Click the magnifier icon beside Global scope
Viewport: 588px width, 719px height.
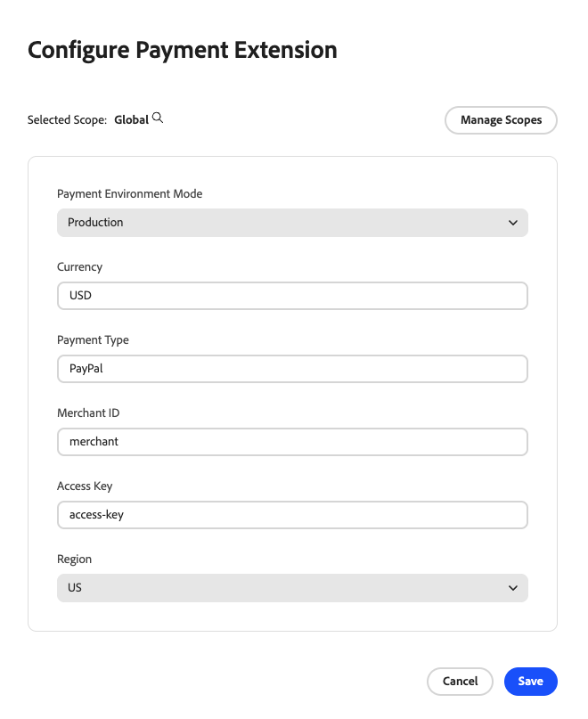tap(158, 118)
